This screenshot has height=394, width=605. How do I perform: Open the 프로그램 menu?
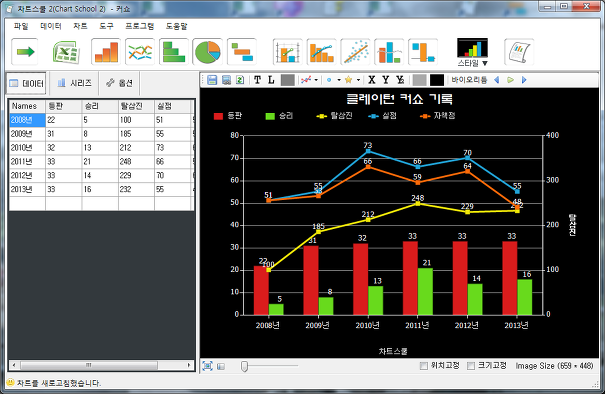(139, 26)
